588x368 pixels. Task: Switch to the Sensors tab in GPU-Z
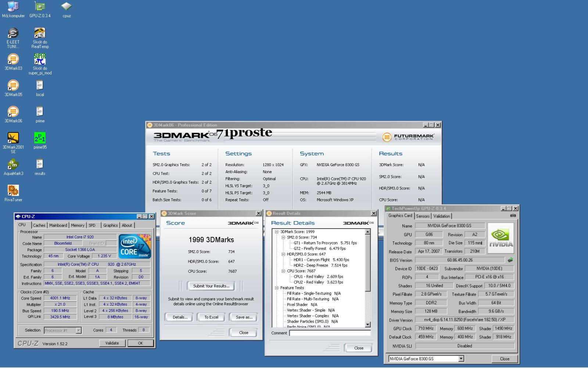pyautogui.click(x=423, y=216)
